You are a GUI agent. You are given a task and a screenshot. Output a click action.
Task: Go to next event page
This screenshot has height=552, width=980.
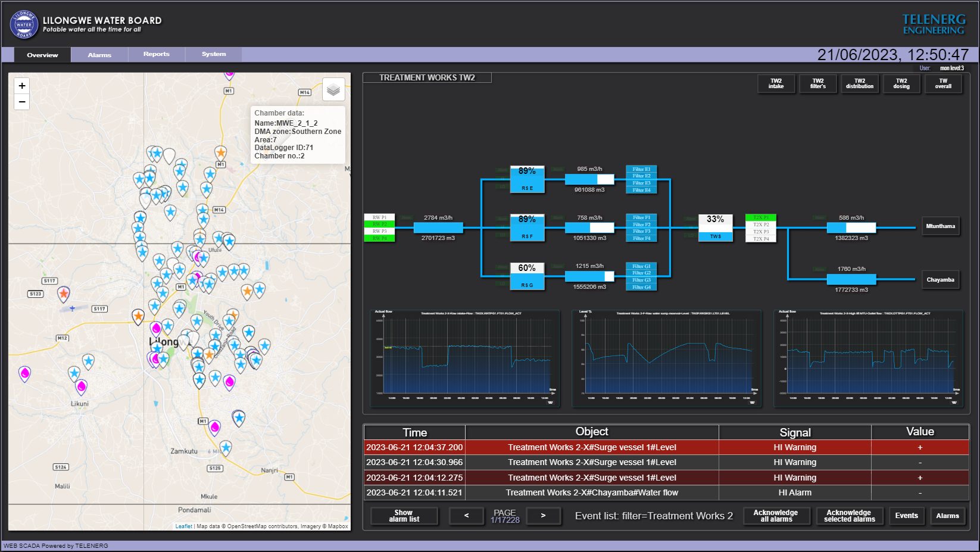click(x=543, y=516)
